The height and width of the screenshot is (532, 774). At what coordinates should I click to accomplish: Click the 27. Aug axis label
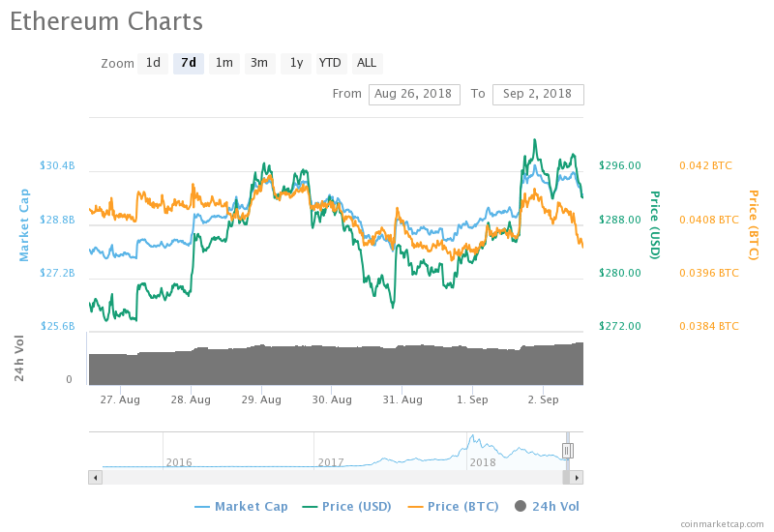[x=120, y=399]
